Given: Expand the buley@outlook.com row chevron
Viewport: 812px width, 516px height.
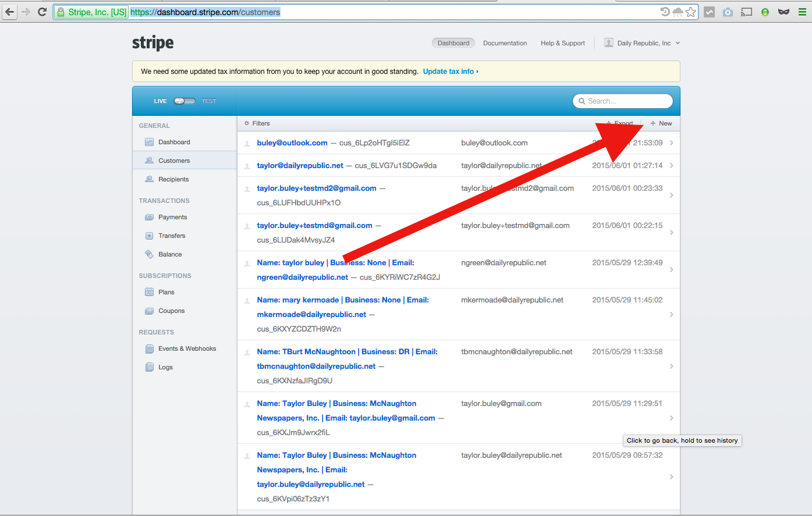Looking at the screenshot, I should coord(671,143).
